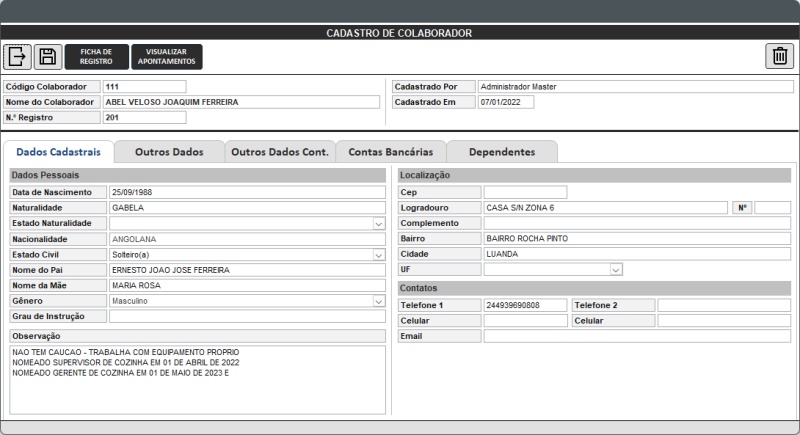Click the Grau de Instrução field

246,316
